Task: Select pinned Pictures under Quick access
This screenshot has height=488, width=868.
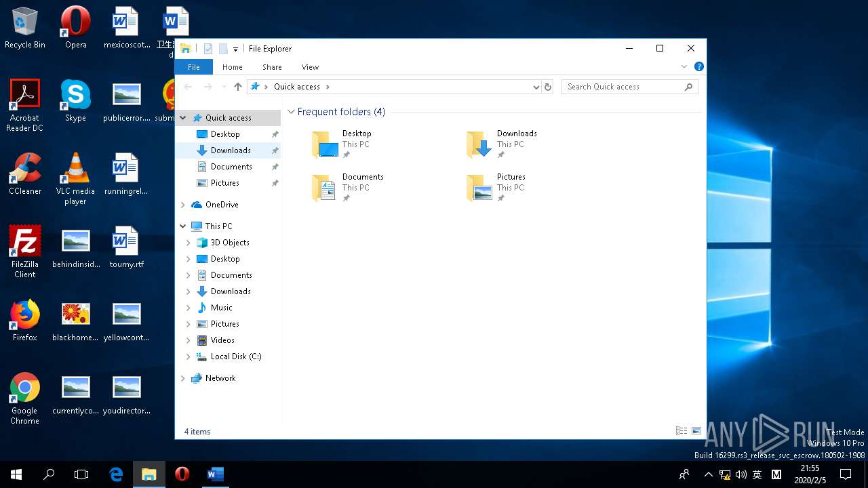Action: 225,183
